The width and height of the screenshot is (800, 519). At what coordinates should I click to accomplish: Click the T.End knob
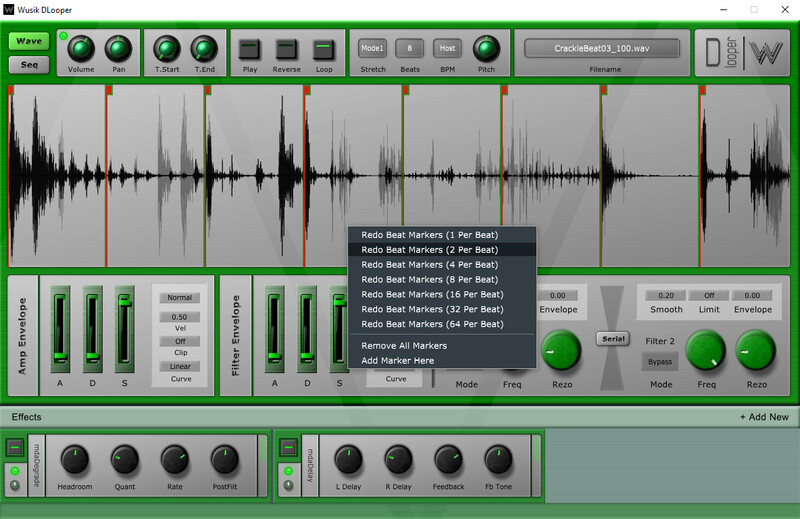coord(204,49)
